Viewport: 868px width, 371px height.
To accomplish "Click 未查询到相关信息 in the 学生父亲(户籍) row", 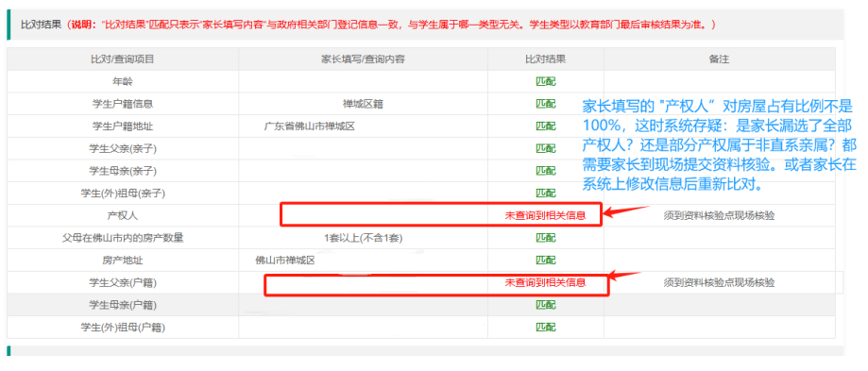I will (545, 283).
